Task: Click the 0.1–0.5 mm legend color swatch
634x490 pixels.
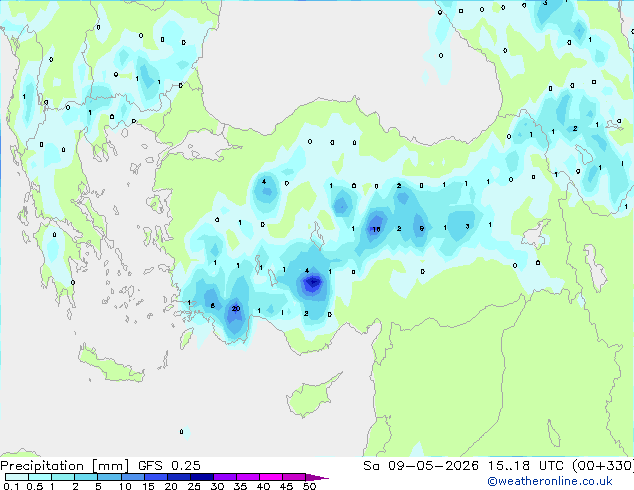Action: tap(17, 477)
